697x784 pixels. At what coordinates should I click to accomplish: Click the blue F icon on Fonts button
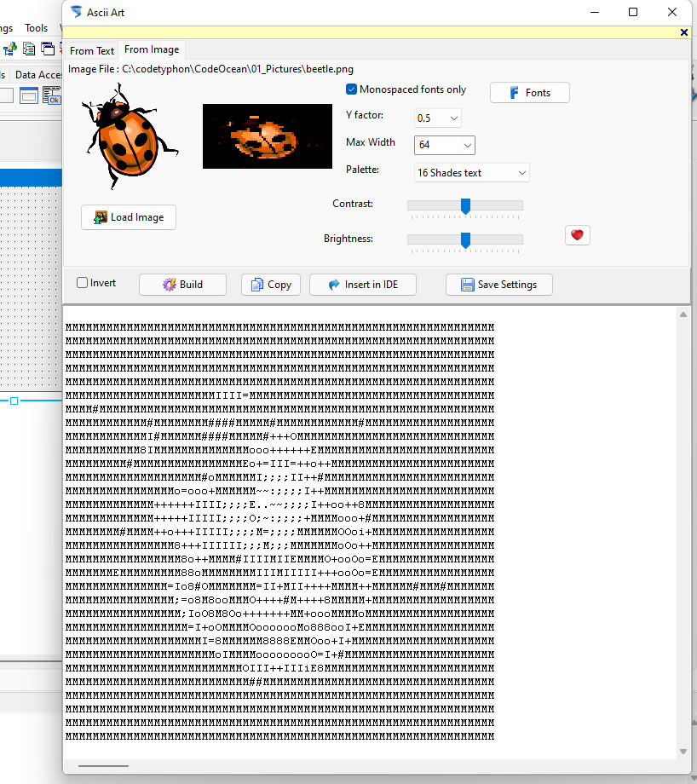[514, 93]
